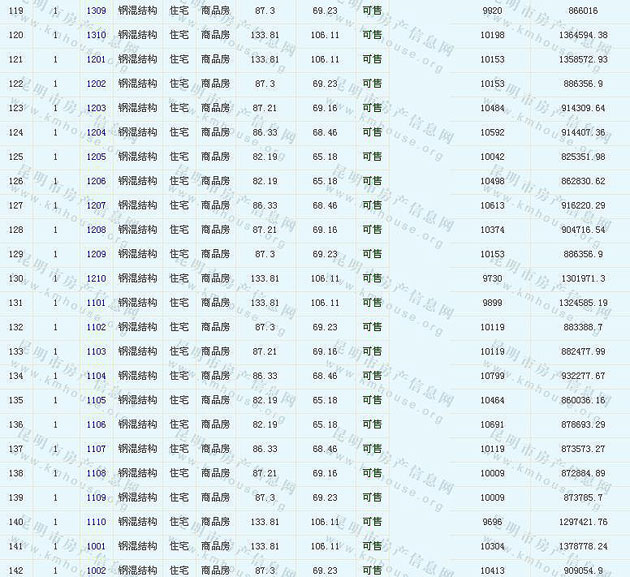Screen dimensions: 630x577
Task: Click unit price 10799 cell
Action: pyautogui.click(x=492, y=376)
